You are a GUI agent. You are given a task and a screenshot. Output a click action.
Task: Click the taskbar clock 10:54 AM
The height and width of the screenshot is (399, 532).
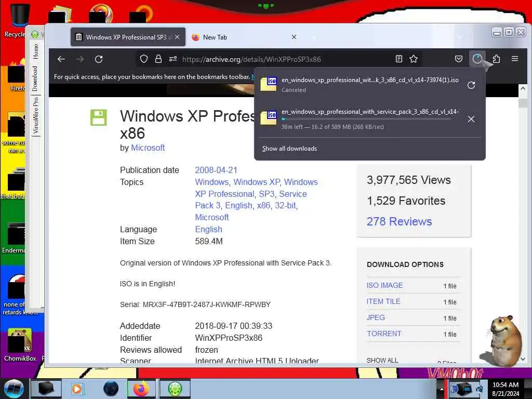pos(505,385)
